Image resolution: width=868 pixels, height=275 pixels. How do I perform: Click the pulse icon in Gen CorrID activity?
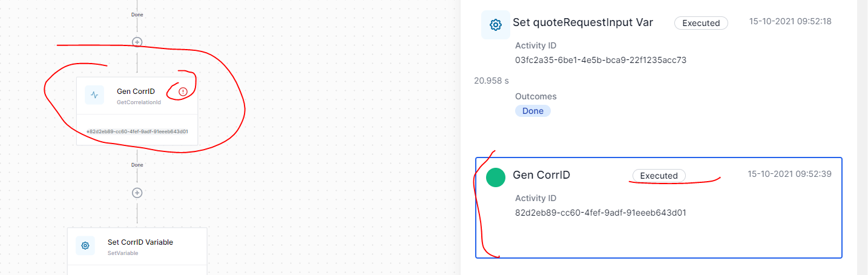tap(94, 94)
